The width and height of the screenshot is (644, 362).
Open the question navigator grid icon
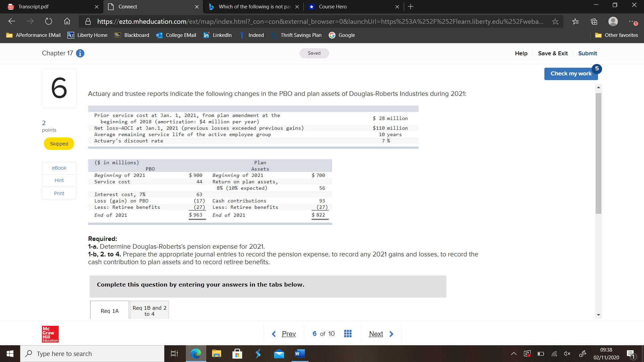[348, 334]
